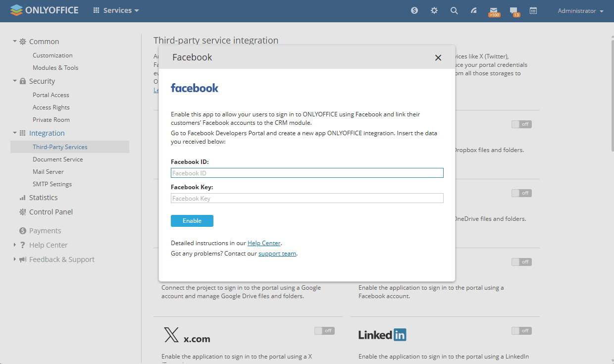
Task: Expand the Feedback & Support arrow
Action: (x=15, y=260)
